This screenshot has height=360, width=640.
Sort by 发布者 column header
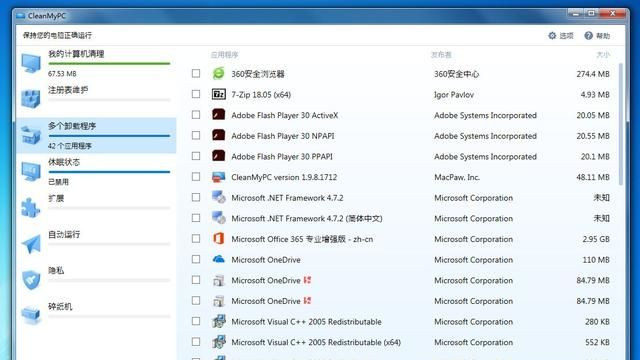(441, 55)
